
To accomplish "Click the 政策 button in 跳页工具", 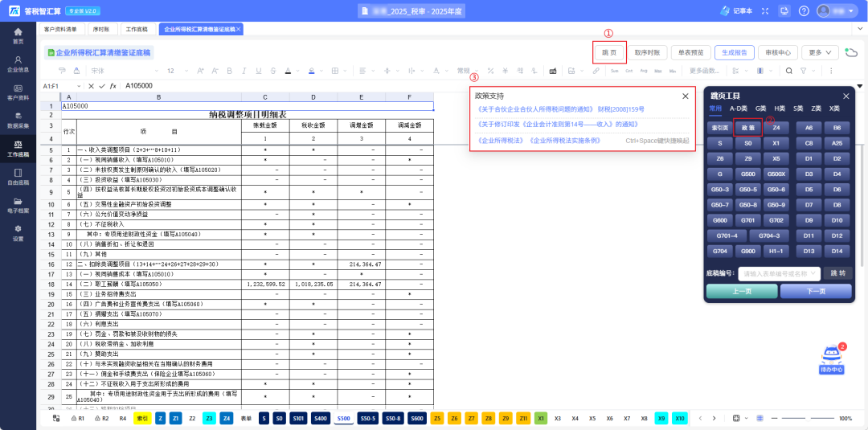I will tap(748, 127).
